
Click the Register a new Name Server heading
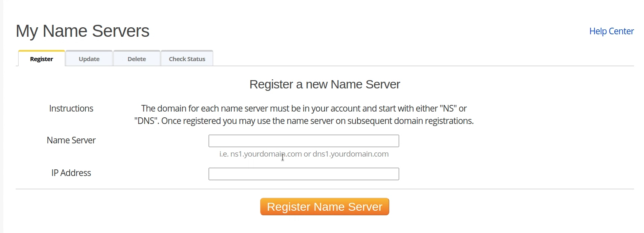325,84
